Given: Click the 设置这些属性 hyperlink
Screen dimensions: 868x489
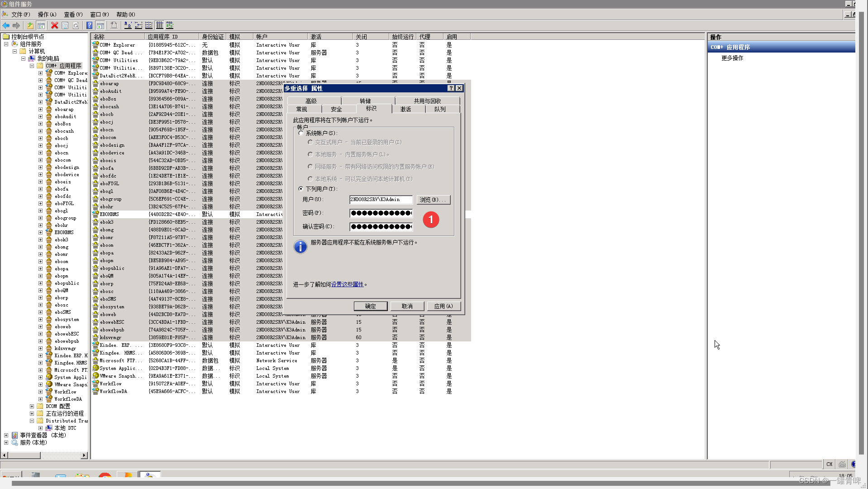Looking at the screenshot, I should coord(348,284).
